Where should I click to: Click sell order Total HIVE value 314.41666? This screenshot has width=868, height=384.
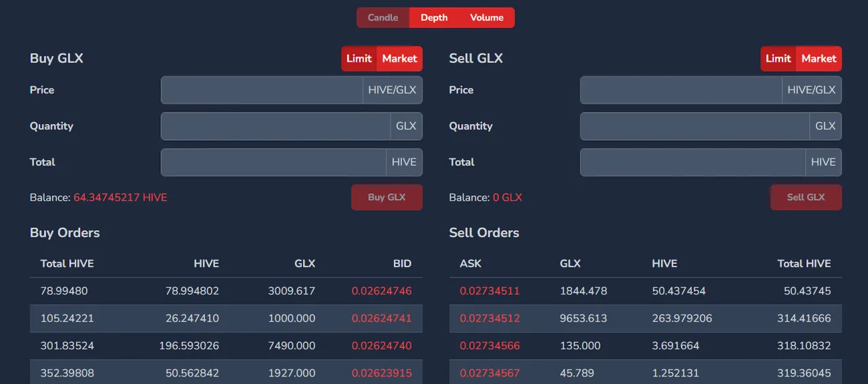804,318
